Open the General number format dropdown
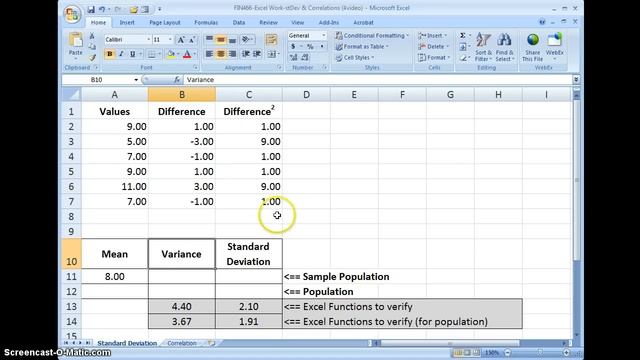Image resolution: width=640 pixels, height=360 pixels. click(323, 36)
